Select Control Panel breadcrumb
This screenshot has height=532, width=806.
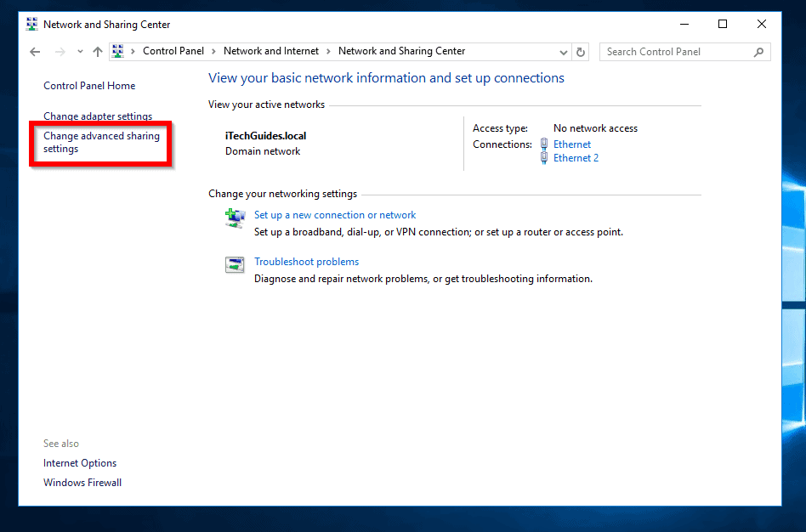(173, 51)
